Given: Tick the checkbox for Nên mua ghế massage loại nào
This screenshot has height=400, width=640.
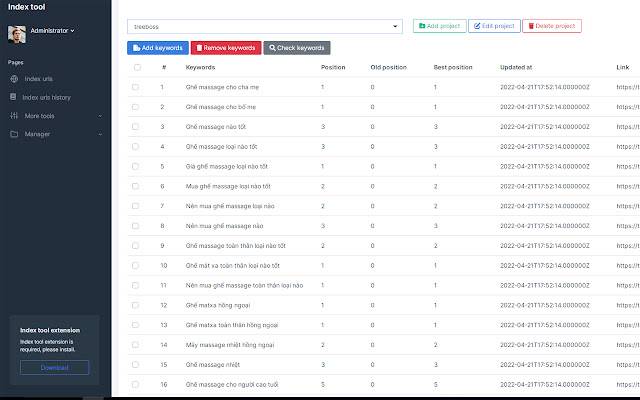Looking at the screenshot, I should (x=136, y=206).
